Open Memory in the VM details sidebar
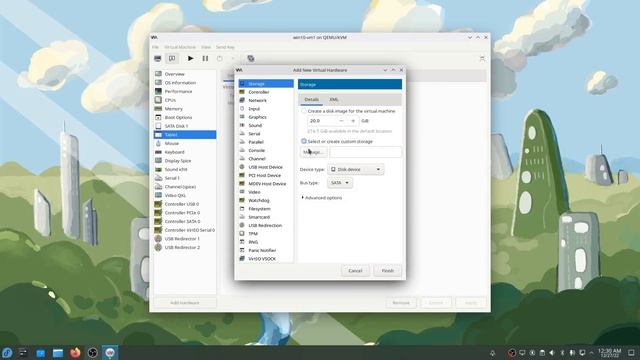The image size is (640, 360). [185, 109]
